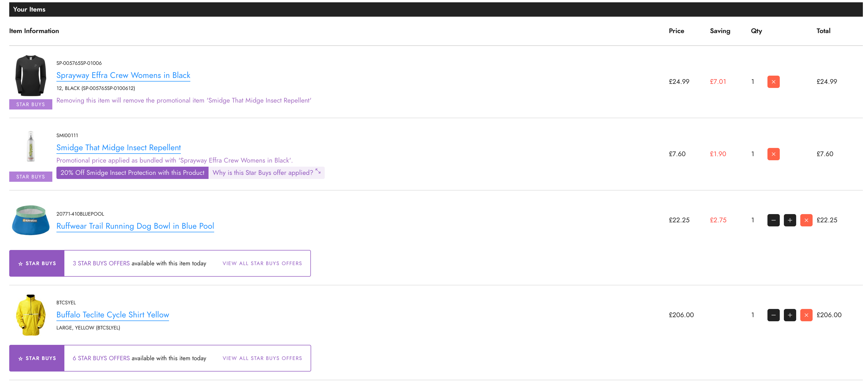This screenshot has height=381, width=868.
Task: Open Smidge That Midge Insect Repellent link
Action: click(119, 147)
